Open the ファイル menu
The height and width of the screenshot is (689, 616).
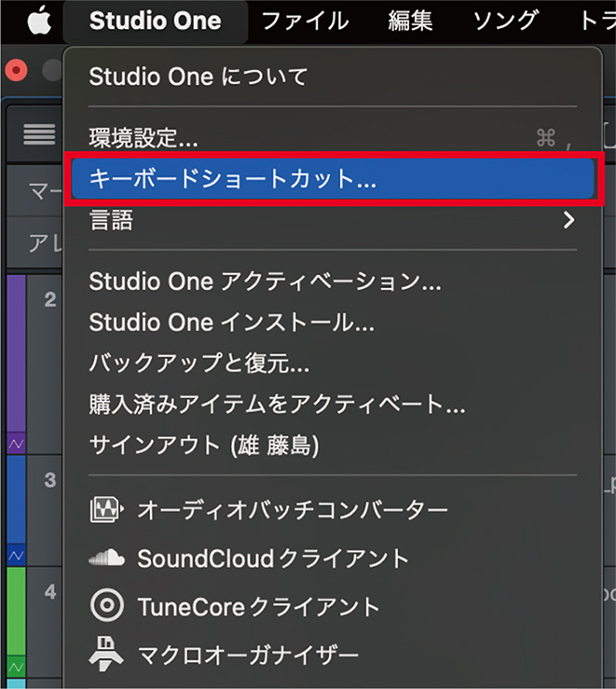[x=305, y=21]
